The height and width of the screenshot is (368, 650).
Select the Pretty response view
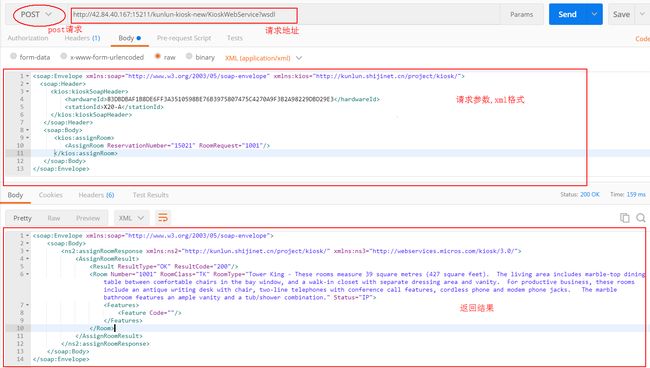22,218
